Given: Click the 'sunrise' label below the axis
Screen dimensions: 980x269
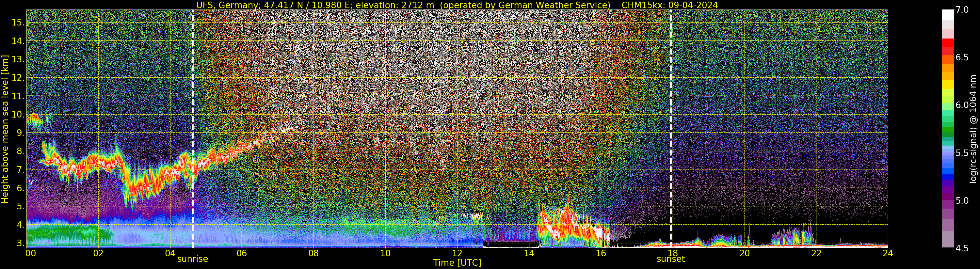Looking at the screenshot, I should click(x=192, y=259).
